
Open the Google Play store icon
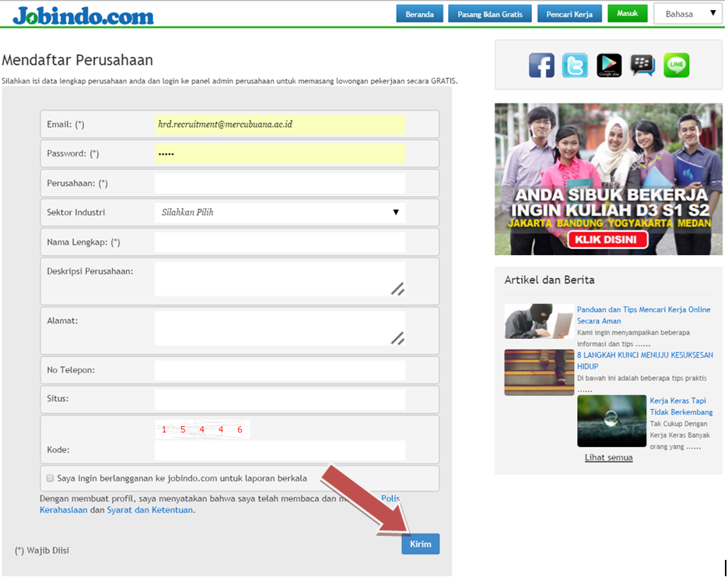coord(609,65)
